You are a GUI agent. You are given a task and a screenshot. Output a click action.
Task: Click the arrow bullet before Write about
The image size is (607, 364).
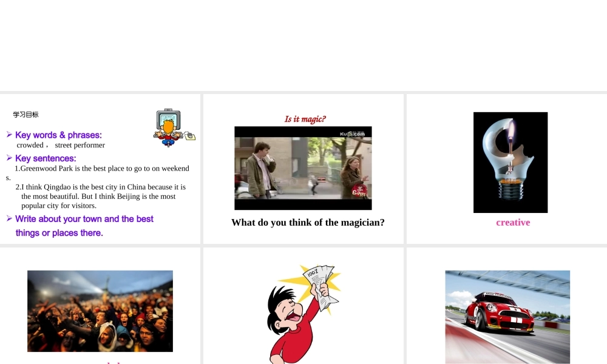point(9,218)
